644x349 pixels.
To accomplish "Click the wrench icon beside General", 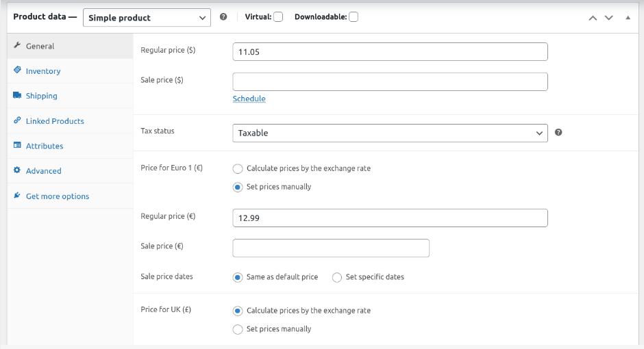I will point(17,45).
